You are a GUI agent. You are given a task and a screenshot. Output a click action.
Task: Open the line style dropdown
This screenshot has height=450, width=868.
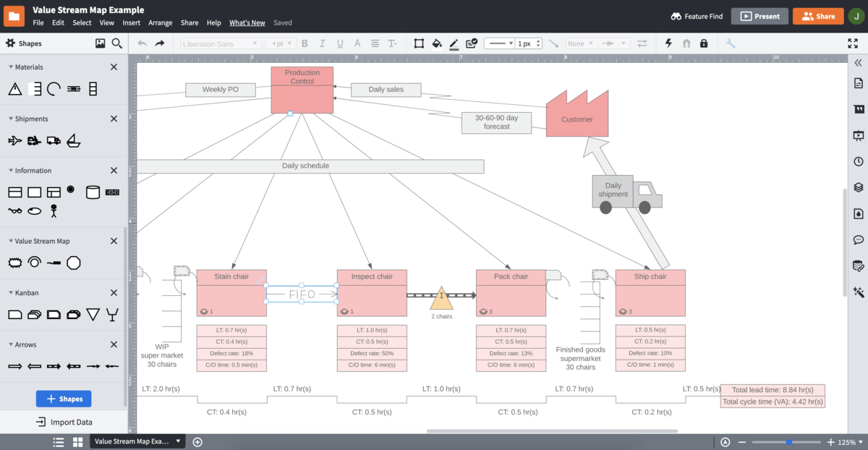(x=498, y=43)
